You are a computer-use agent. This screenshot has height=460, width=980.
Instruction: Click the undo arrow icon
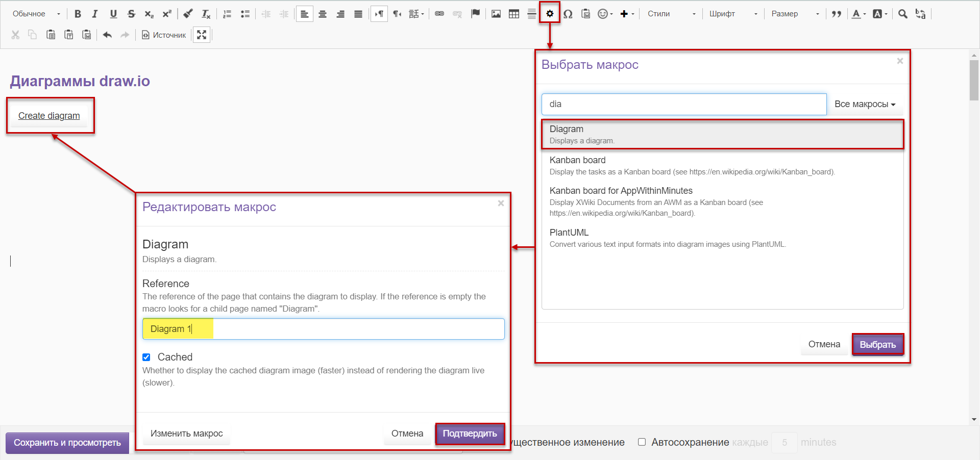[107, 35]
